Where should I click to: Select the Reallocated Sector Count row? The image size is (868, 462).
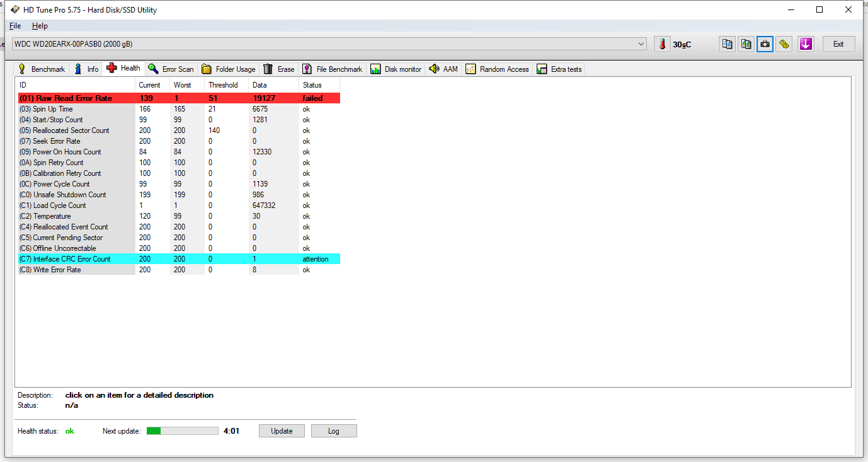[179, 130]
